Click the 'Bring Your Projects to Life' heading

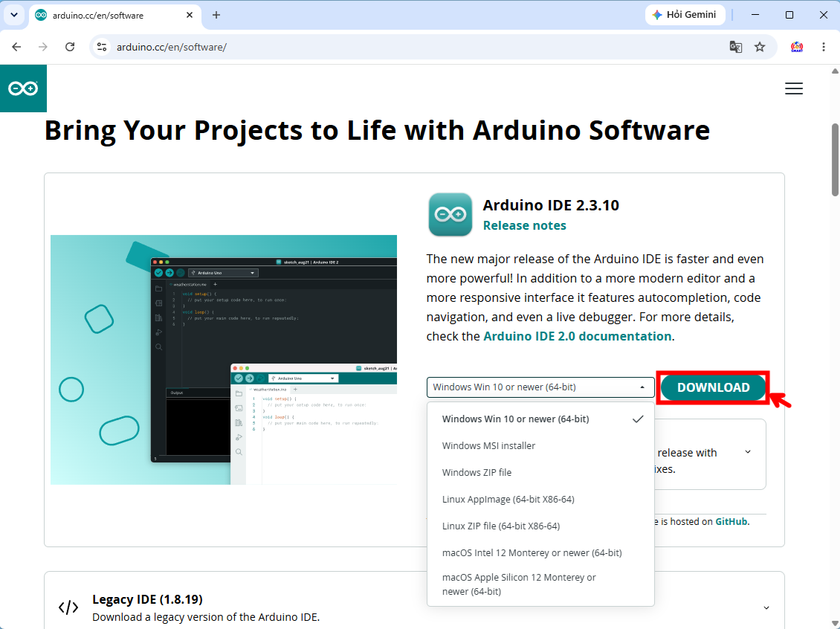(377, 130)
